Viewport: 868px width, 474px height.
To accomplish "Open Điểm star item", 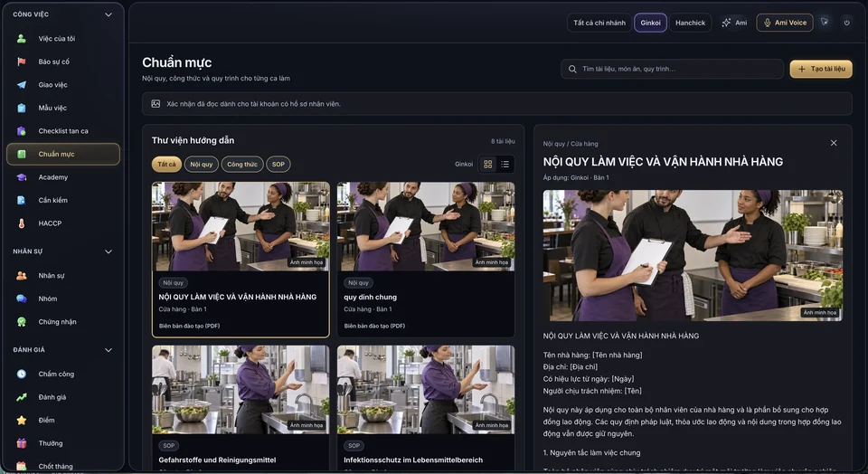I will 62,421.
